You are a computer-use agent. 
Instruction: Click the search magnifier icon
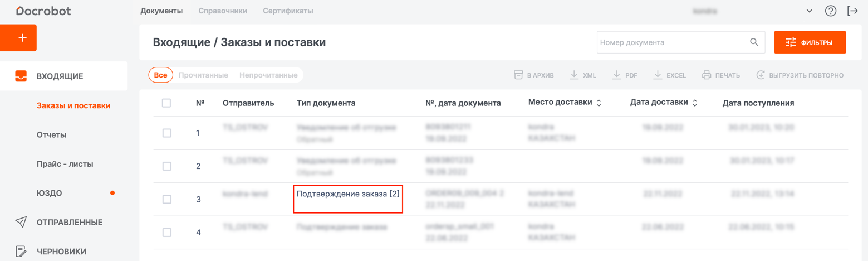click(x=754, y=42)
